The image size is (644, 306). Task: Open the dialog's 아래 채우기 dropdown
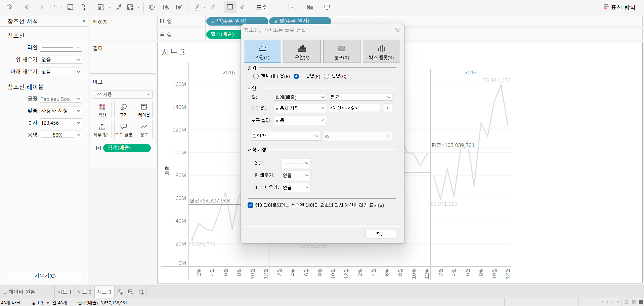[x=296, y=187]
